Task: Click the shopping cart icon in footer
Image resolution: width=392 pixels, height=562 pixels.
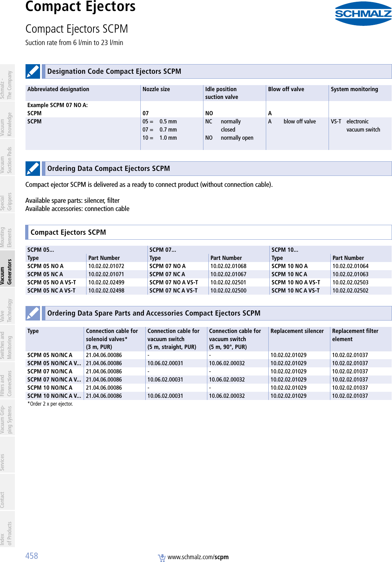Action: coord(162,557)
